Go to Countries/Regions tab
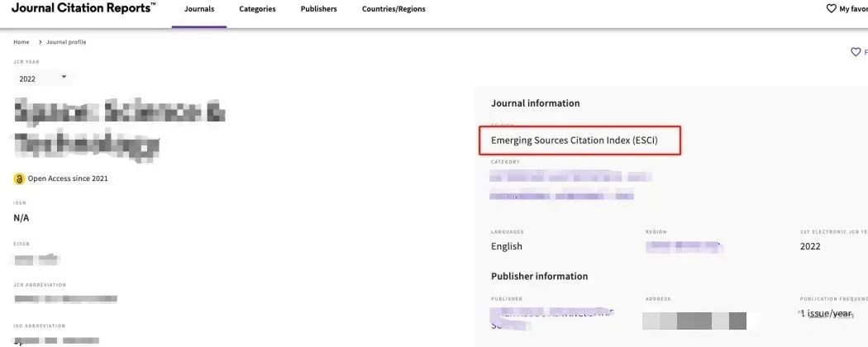The image size is (868, 347). click(393, 9)
